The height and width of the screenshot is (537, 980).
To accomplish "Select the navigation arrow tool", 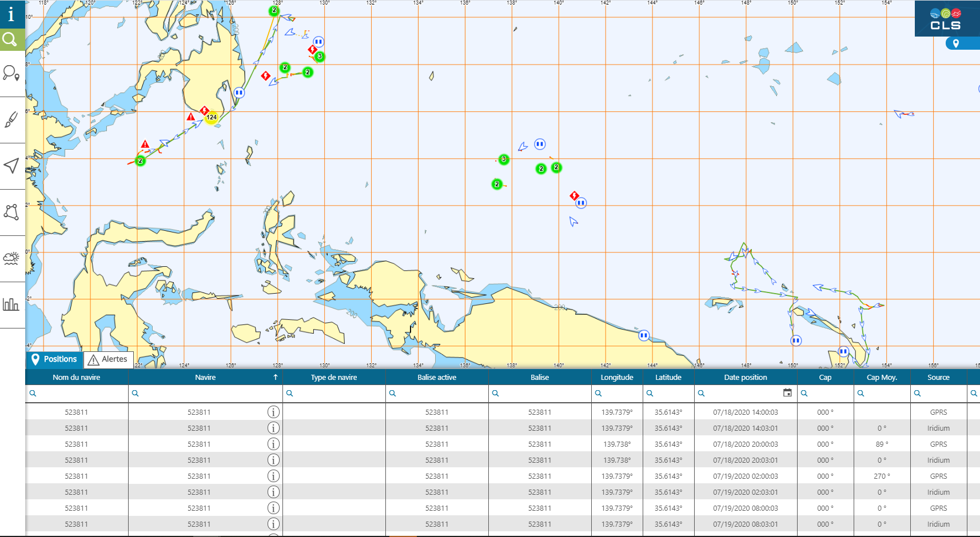I will [11, 165].
